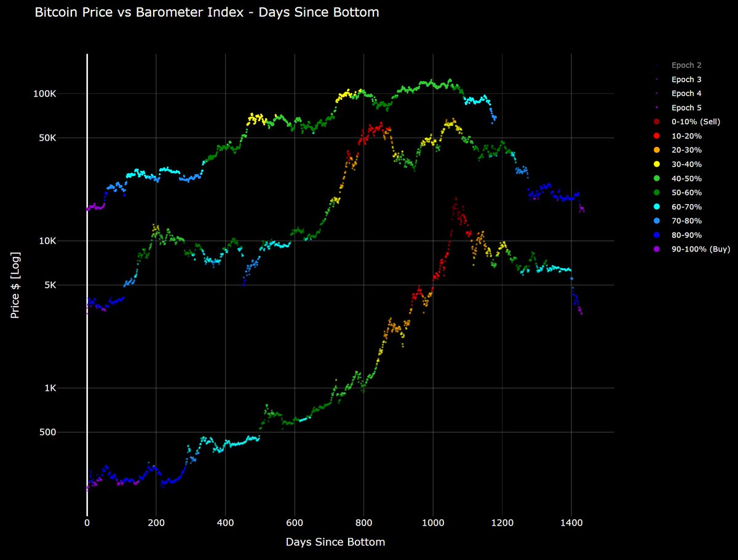Toggle the Epoch 5 legend entry
Image resolution: width=738 pixels, height=560 pixels.
(x=679, y=108)
